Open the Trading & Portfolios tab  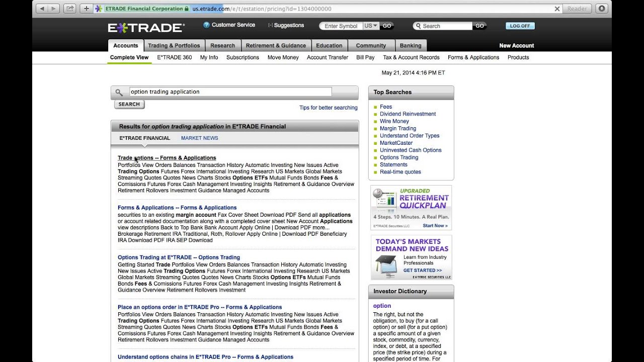point(174,46)
